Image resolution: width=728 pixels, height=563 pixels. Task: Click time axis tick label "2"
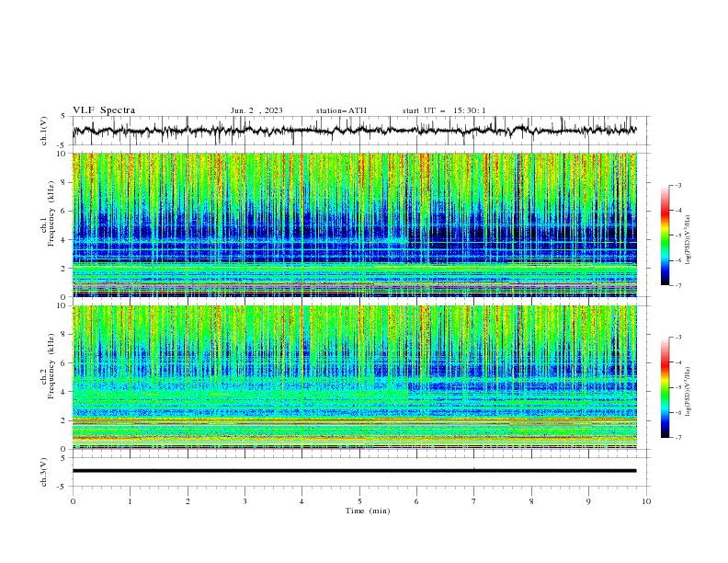coord(188,501)
